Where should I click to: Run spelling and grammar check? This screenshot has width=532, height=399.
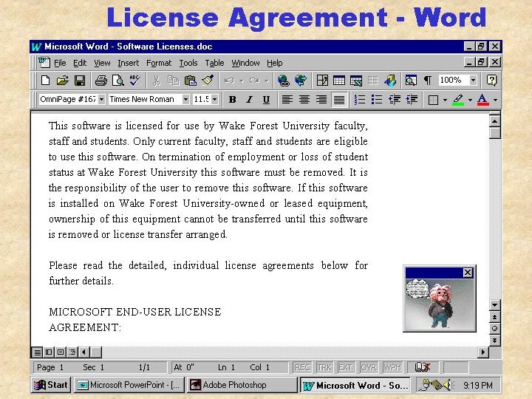click(x=135, y=81)
